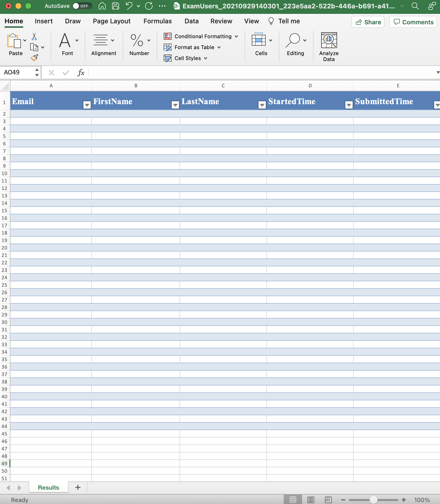This screenshot has height=504, width=440.
Task: Click the Cut scissors icon
Action: [x=34, y=37]
